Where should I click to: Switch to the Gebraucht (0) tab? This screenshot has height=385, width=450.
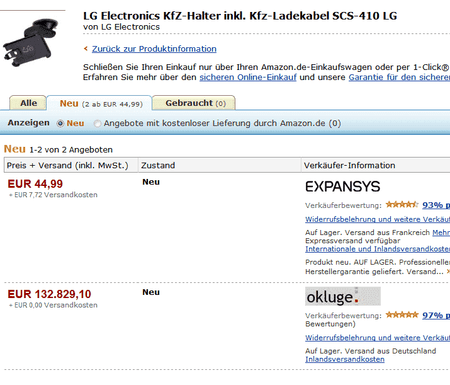click(x=196, y=103)
